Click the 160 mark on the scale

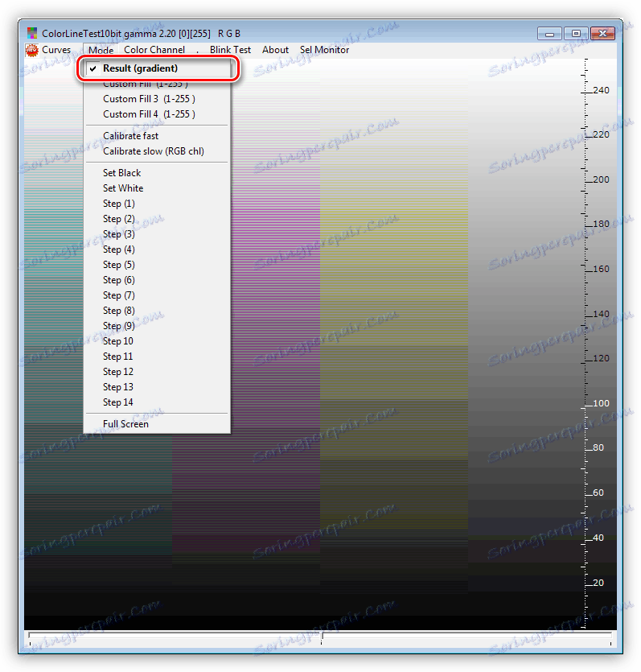(601, 269)
